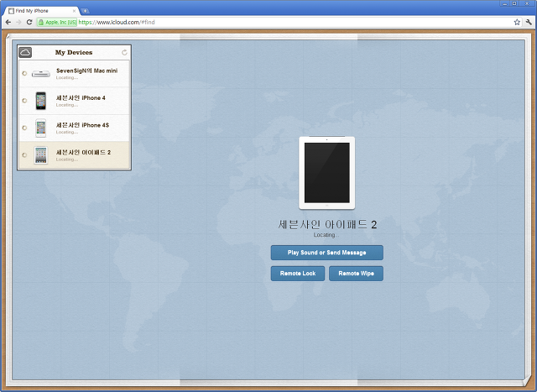Click Play Sound or Send Message button
Screen dimensions: 537x392
click(x=327, y=253)
